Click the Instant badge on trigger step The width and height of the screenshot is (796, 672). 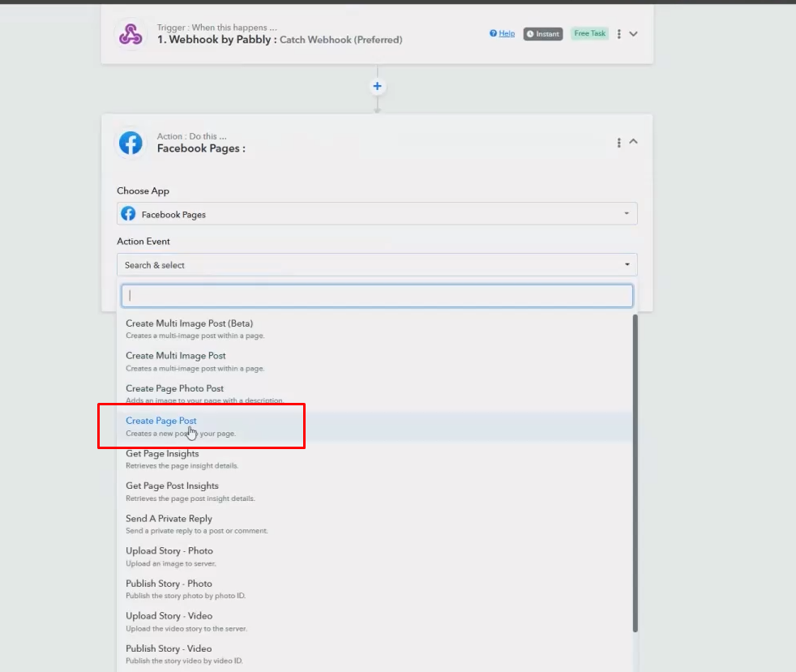click(543, 34)
